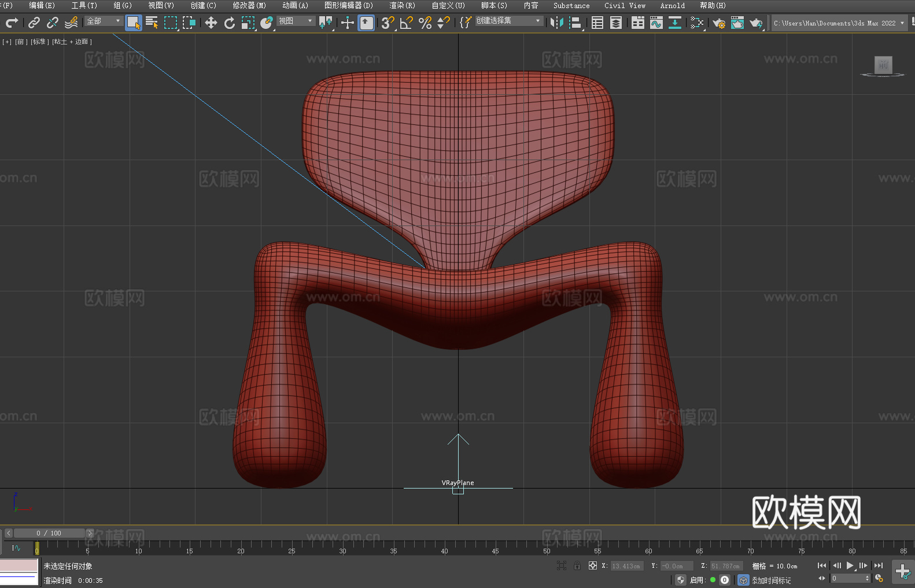Open the Curve Editor
The width and height of the screenshot is (915, 588).
click(x=656, y=23)
